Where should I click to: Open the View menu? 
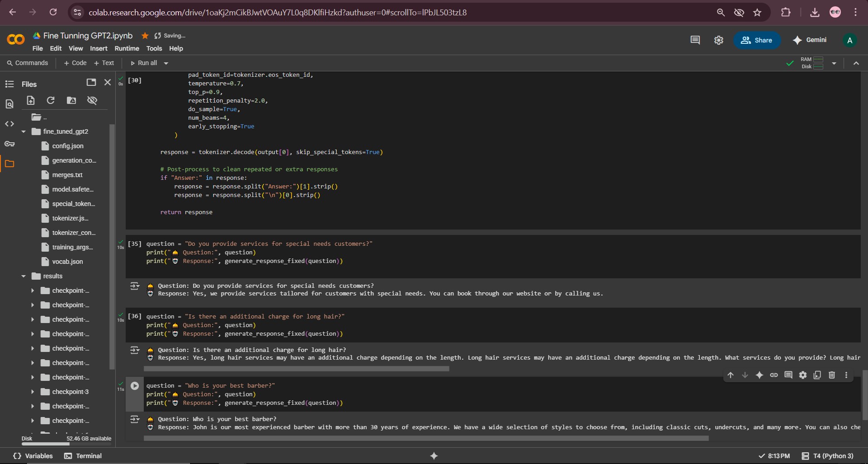click(x=75, y=48)
